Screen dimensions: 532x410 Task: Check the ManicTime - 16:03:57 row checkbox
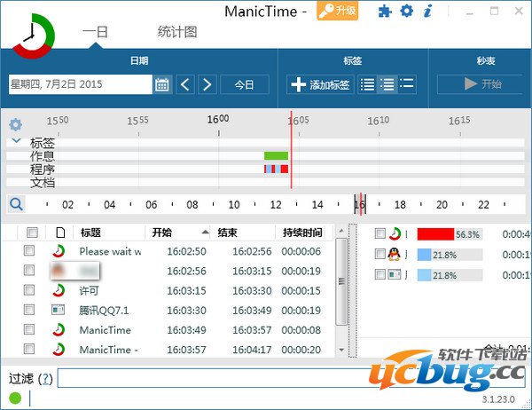[29, 349]
